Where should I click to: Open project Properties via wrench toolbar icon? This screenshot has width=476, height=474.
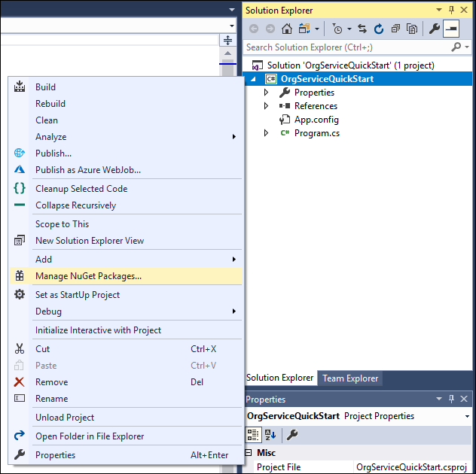435,29
